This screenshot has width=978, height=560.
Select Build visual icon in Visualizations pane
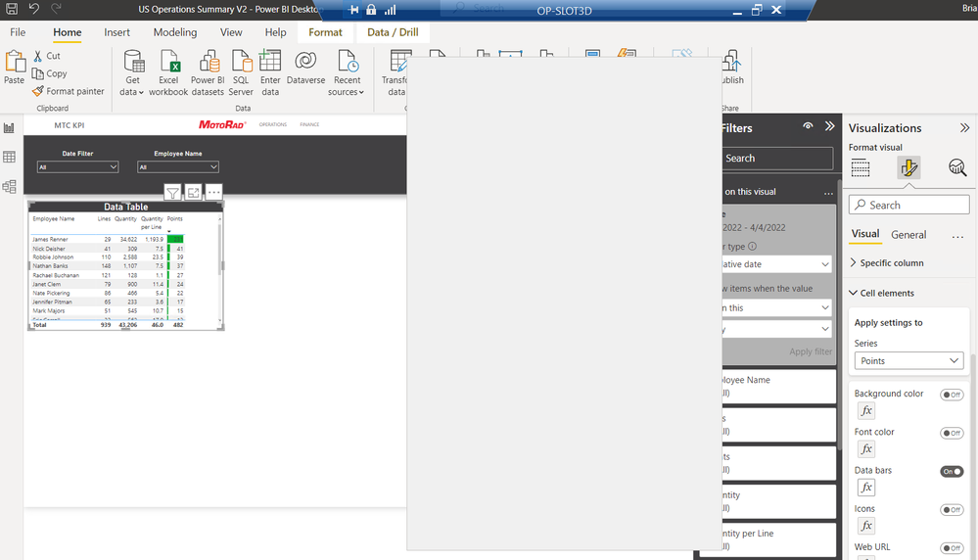[861, 167]
